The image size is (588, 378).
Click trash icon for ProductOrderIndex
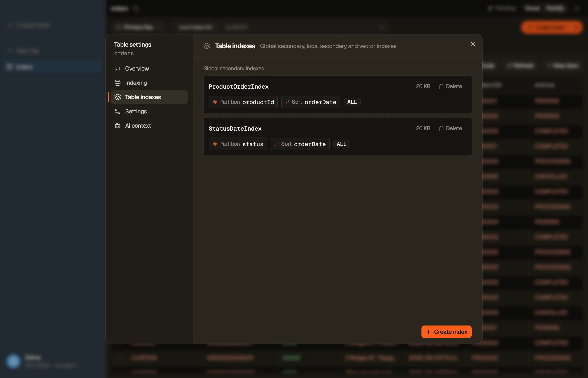[441, 86]
